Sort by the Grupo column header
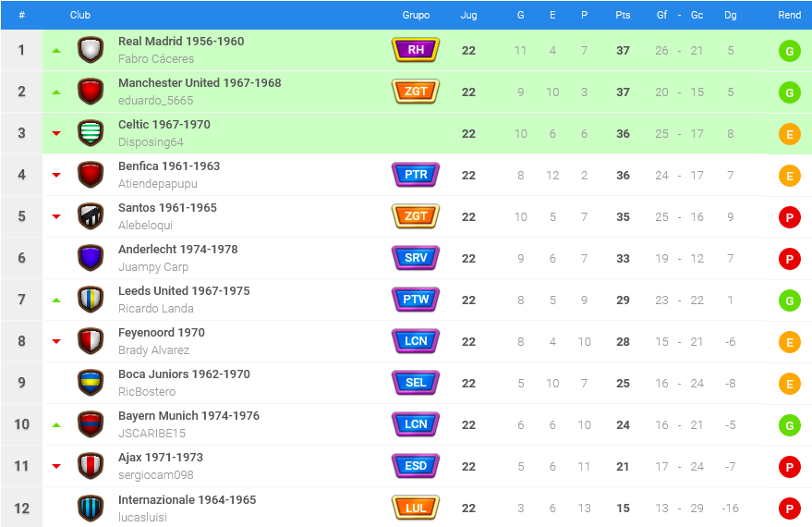 pyautogui.click(x=416, y=15)
